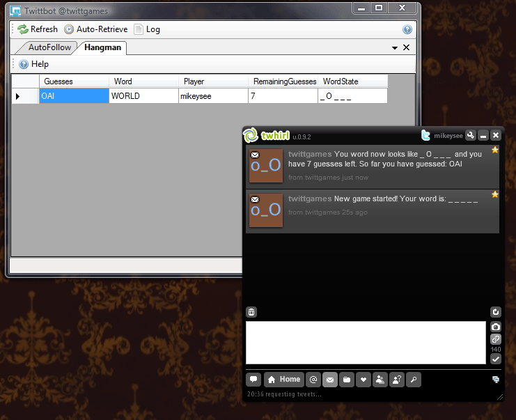Screen dimensions: 516x420
Task: Open the Home timeline in twhirl
Action: click(283, 380)
